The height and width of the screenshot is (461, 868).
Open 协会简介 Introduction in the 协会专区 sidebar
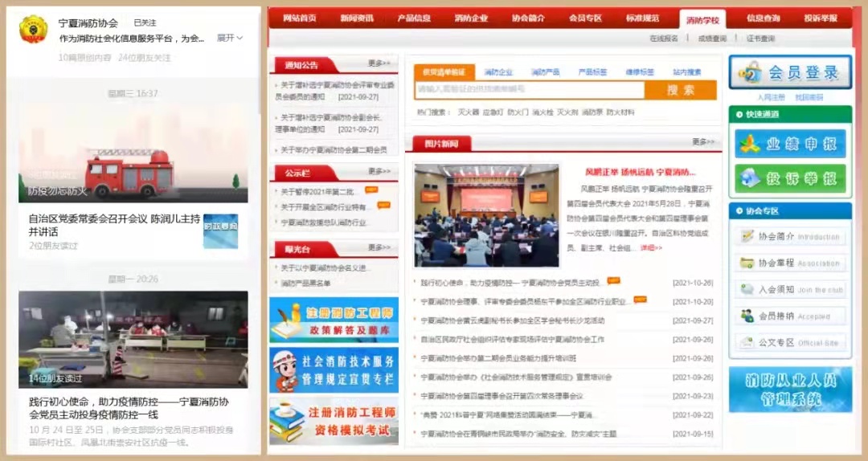tap(790, 236)
